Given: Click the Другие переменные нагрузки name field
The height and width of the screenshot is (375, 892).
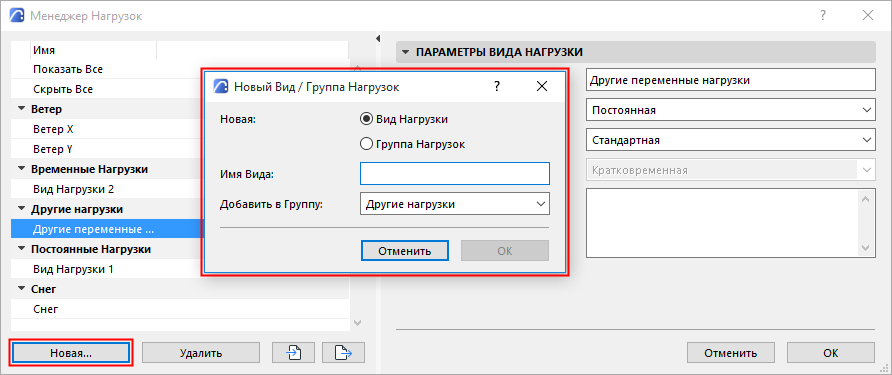Looking at the screenshot, I should tap(730, 80).
